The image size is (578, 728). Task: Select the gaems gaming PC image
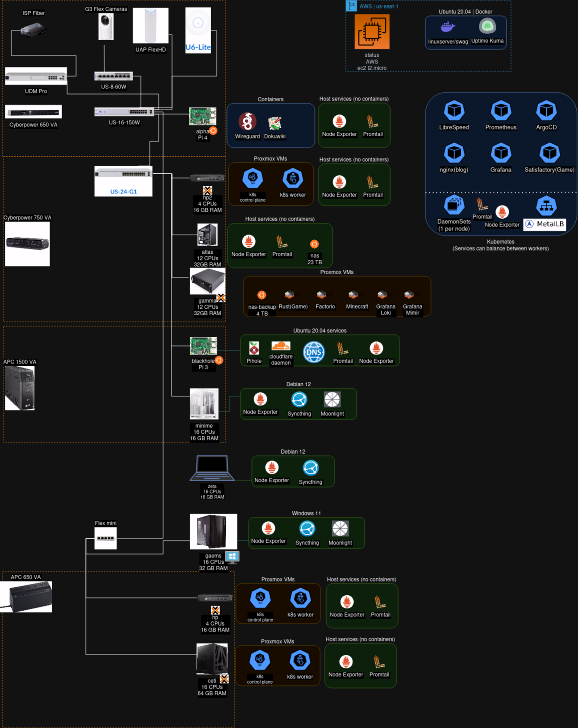[213, 531]
